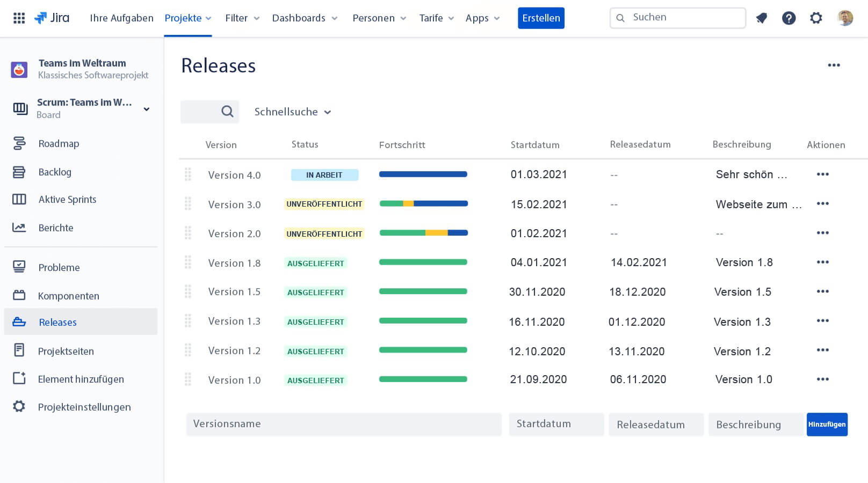
Task: Focus the Releasedatum input field
Action: [656, 425]
